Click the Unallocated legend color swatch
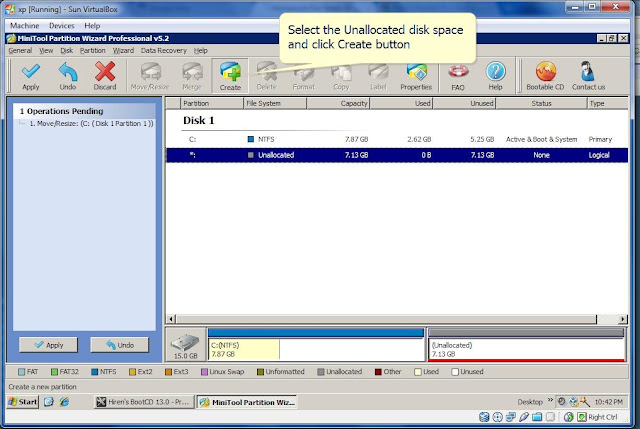The image size is (640, 429). point(321,372)
